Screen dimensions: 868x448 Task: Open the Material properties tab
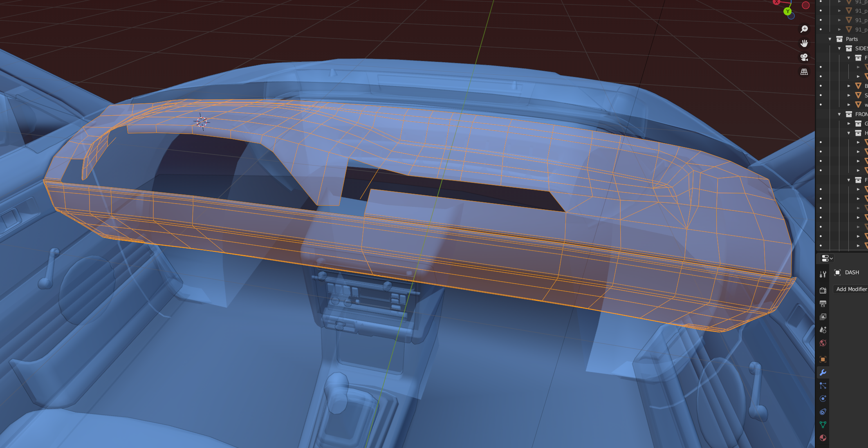point(823,438)
